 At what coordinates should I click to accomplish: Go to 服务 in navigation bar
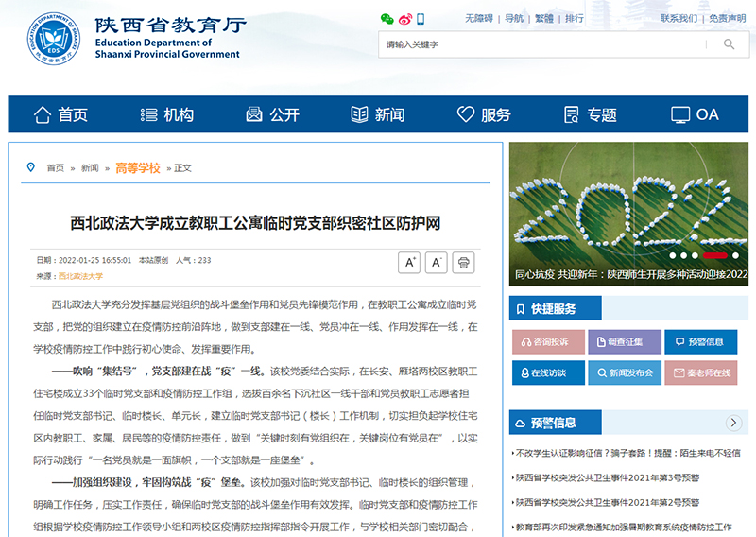click(484, 114)
